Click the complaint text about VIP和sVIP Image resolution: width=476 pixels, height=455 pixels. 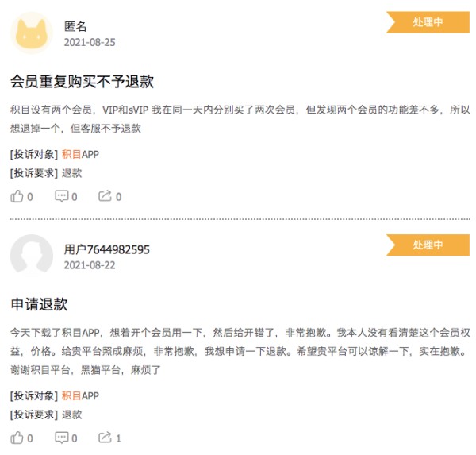[240, 119]
